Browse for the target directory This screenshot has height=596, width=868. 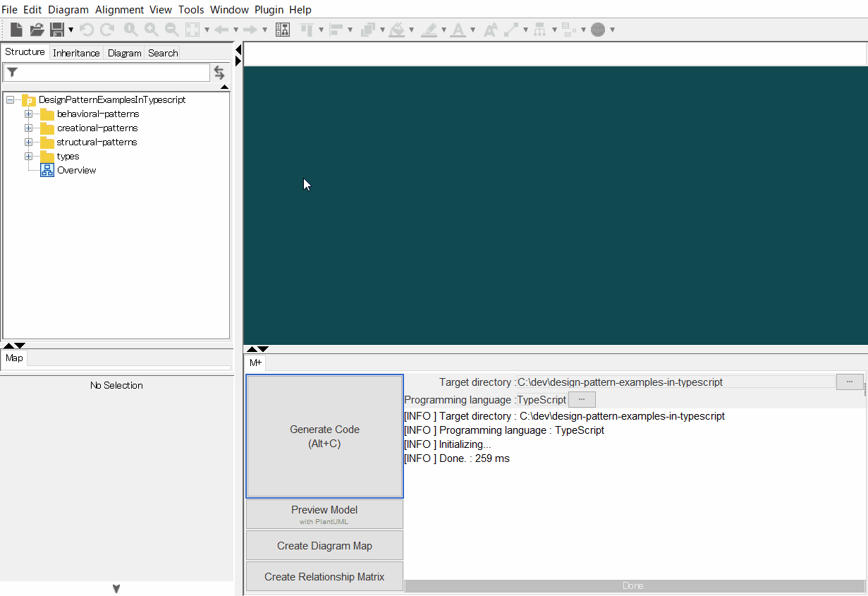850,382
